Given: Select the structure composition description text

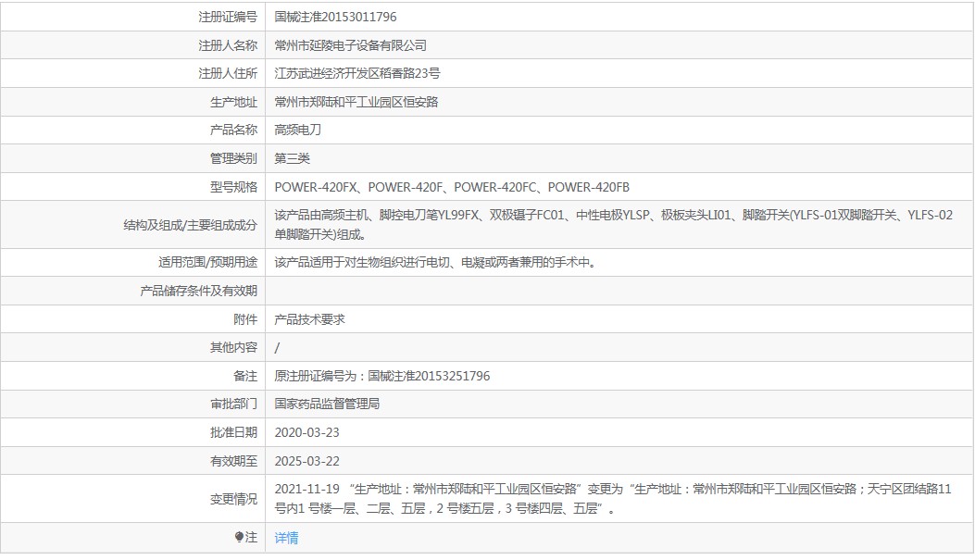Looking at the screenshot, I should point(614,224).
